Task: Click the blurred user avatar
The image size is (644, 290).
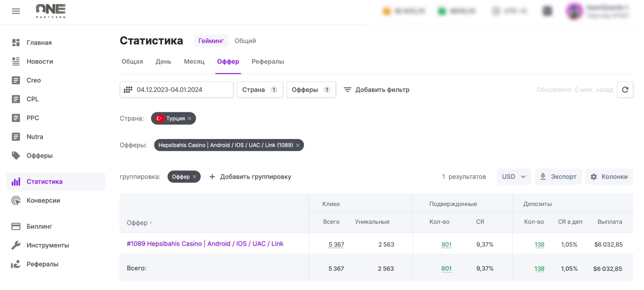Action: pyautogui.click(x=574, y=11)
